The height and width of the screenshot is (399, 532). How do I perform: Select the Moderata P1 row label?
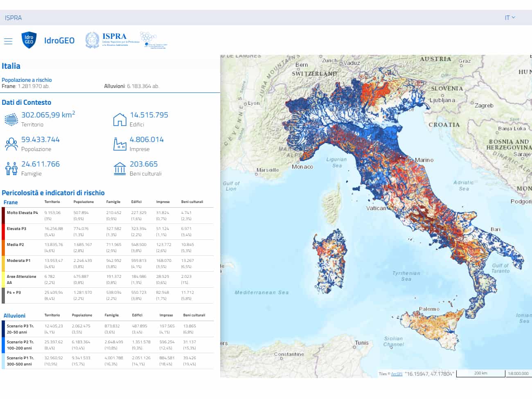coord(18,261)
